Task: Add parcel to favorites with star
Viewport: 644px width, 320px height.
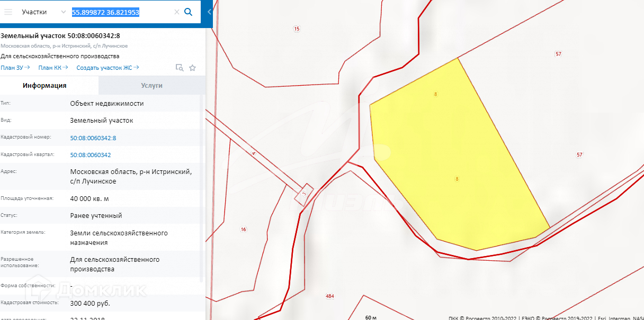Action: click(x=193, y=68)
